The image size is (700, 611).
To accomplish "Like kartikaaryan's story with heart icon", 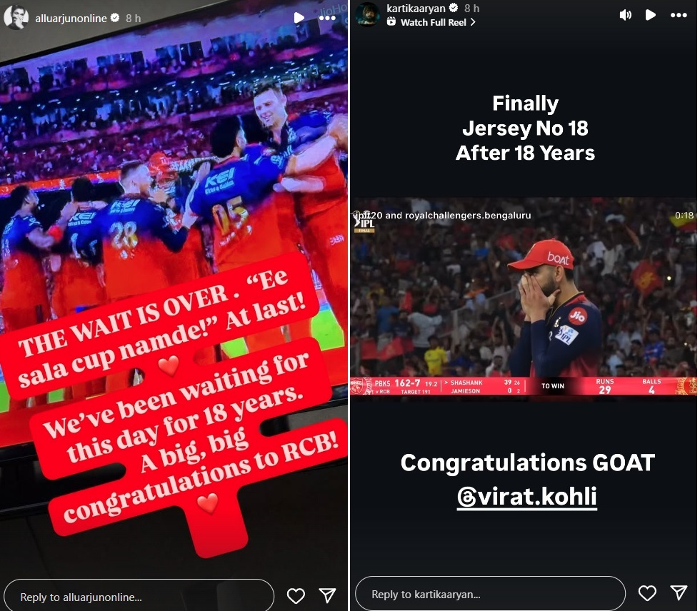I will [x=647, y=592].
